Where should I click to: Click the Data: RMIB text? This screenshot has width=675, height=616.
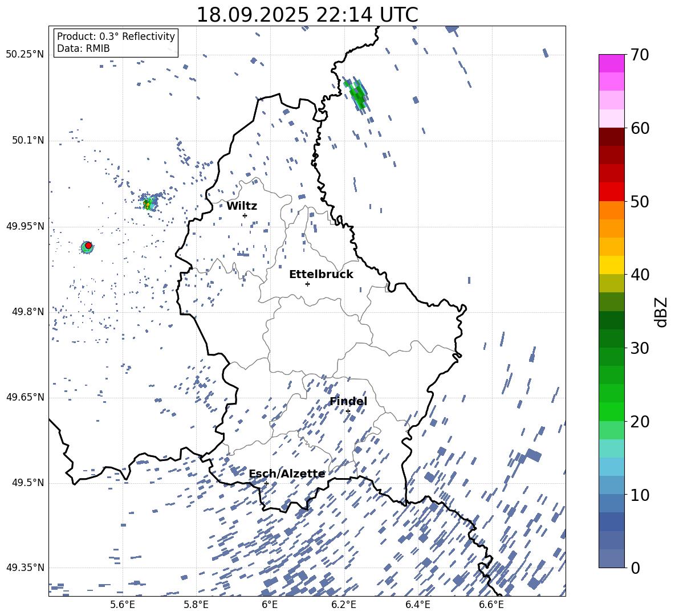pos(83,49)
